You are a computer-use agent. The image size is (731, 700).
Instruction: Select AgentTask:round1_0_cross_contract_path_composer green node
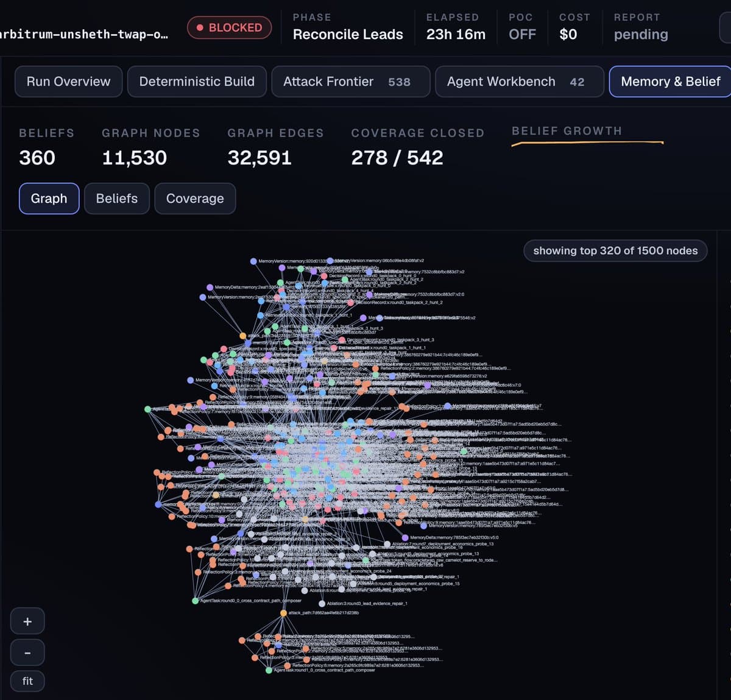[269, 670]
